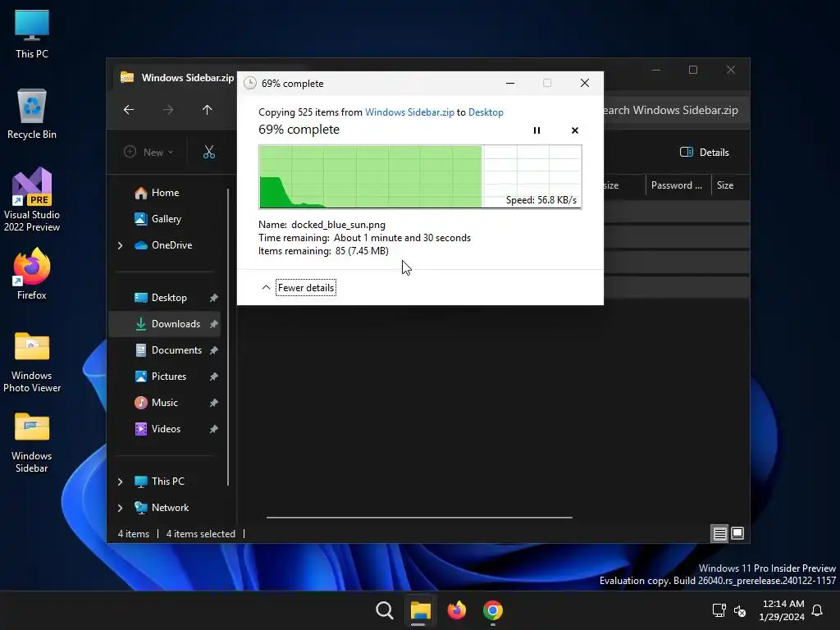Viewport: 840px width, 630px height.
Task: Open taskbar Search
Action: [385, 610]
